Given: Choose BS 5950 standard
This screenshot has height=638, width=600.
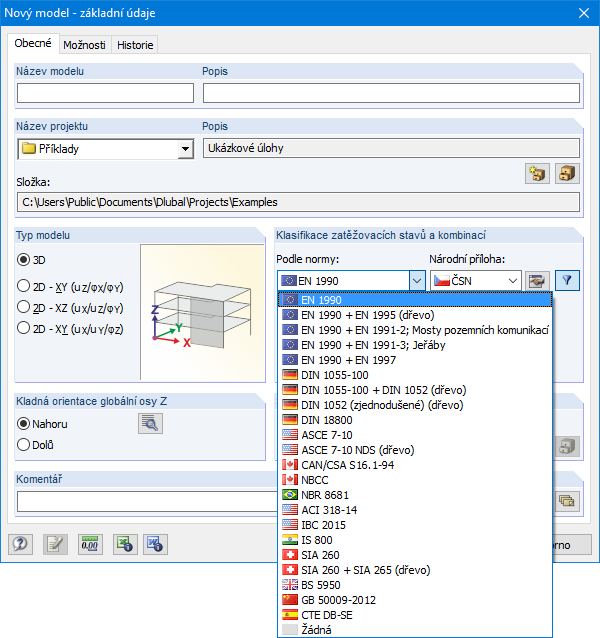Looking at the screenshot, I should tap(415, 585).
